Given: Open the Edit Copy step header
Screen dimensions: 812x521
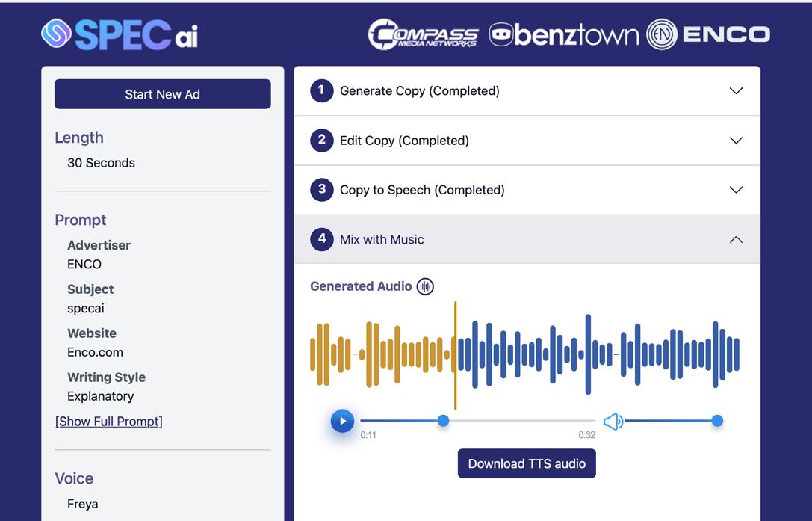Looking at the screenshot, I should tap(527, 141).
